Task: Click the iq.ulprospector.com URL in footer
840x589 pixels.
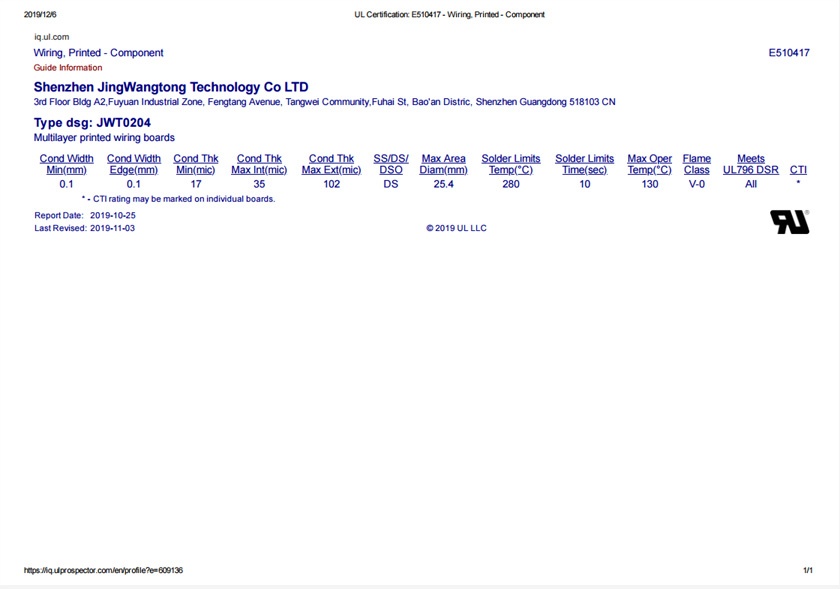Action: [103, 570]
